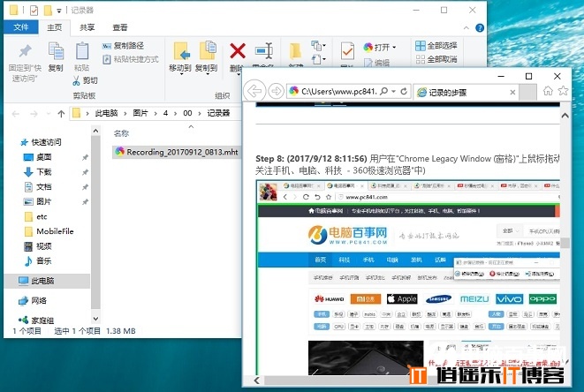Switch to the 主页 ribbon tab
This screenshot has width=584, height=392.
point(55,27)
